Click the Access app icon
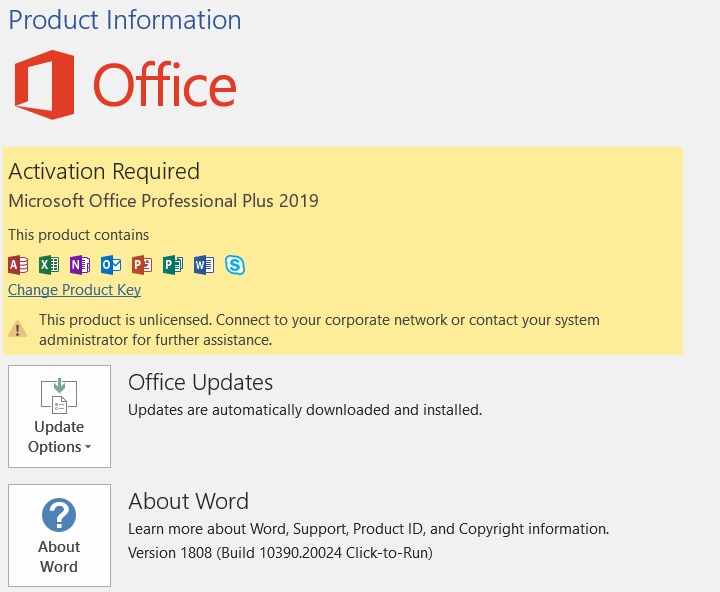This screenshot has width=720, height=592. pyautogui.click(x=18, y=265)
